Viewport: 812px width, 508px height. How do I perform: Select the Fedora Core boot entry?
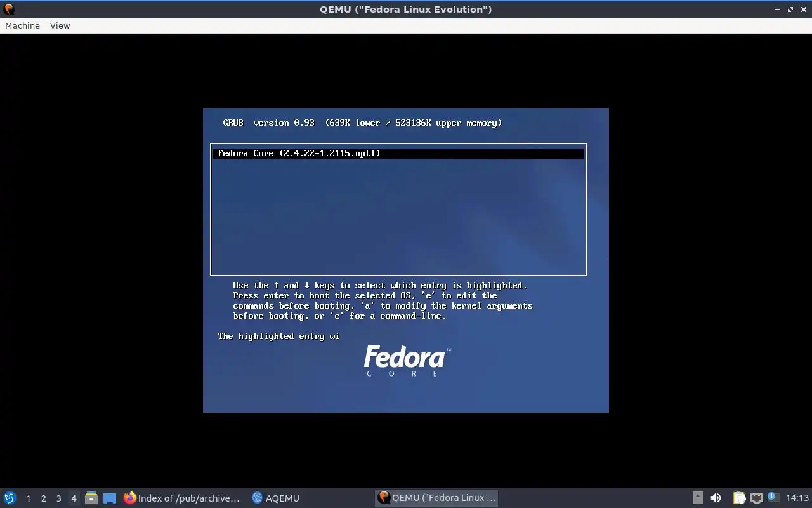tap(398, 153)
